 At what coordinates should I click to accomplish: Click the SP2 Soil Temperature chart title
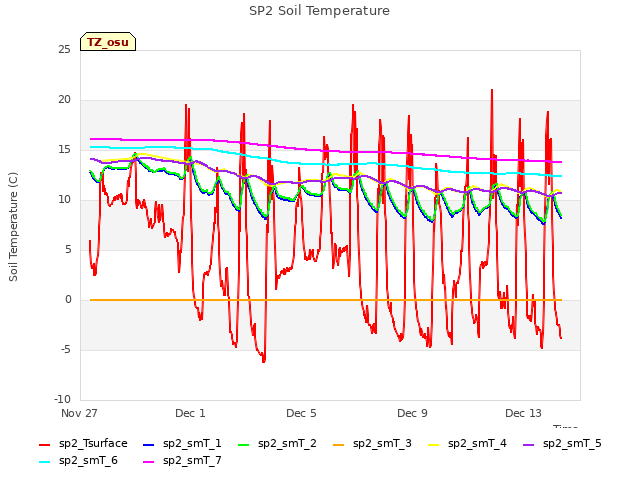[319, 11]
